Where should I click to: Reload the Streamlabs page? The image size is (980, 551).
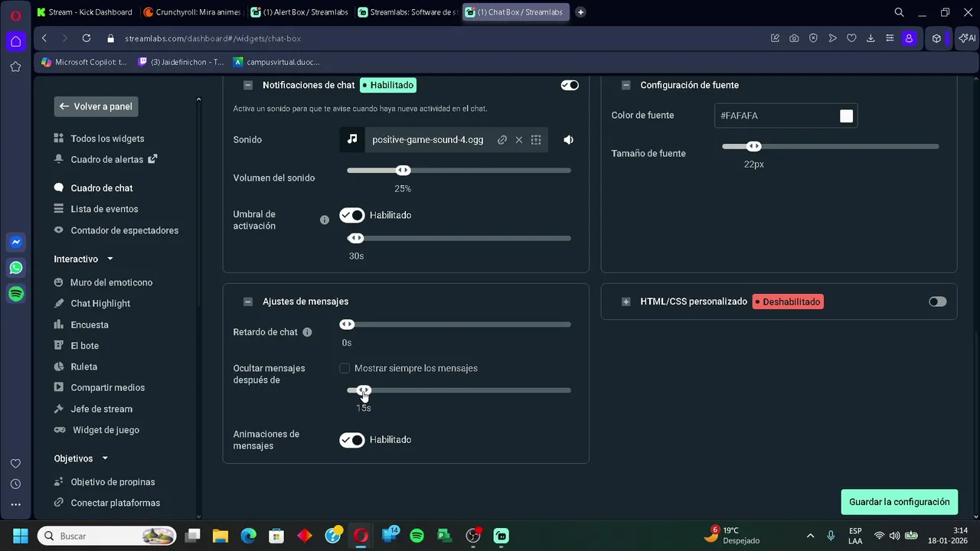[87, 38]
